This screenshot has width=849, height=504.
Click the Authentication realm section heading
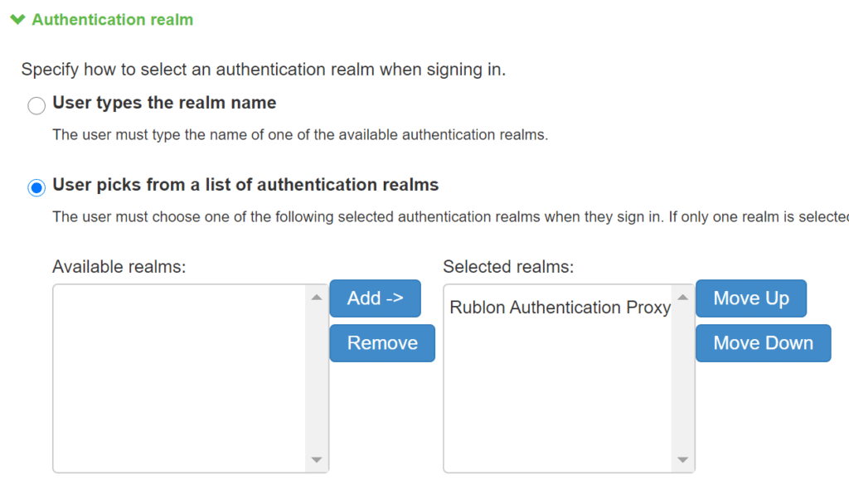[112, 19]
